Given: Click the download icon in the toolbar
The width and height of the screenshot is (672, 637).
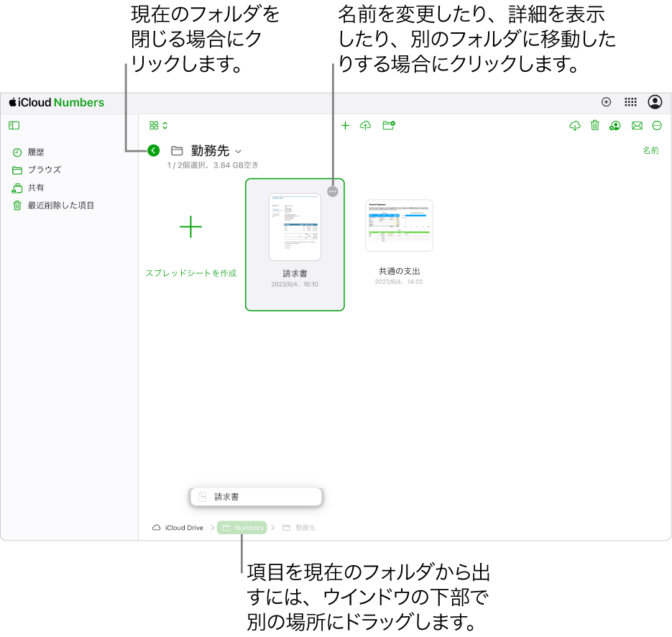Looking at the screenshot, I should [x=574, y=125].
